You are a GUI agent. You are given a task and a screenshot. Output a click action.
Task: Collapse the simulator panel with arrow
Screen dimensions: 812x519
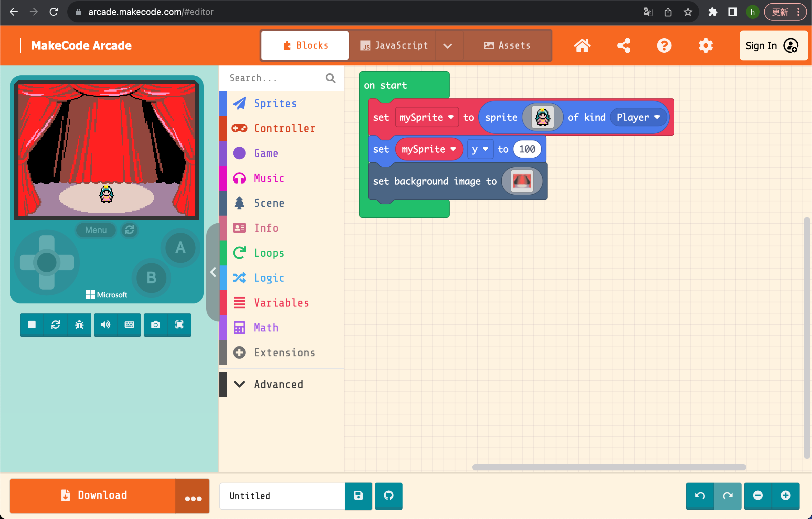coord(213,272)
